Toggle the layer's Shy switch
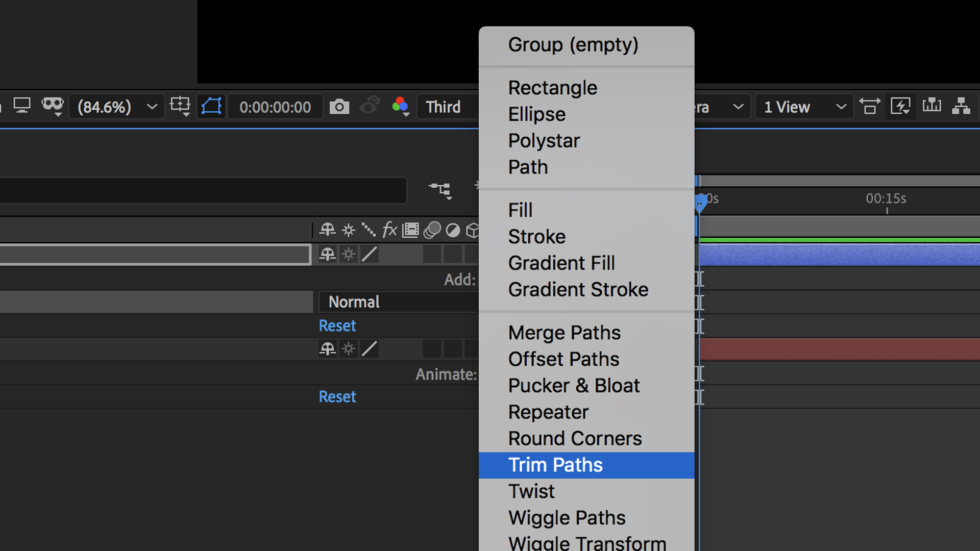Screen dimensions: 980x551 click(x=328, y=254)
